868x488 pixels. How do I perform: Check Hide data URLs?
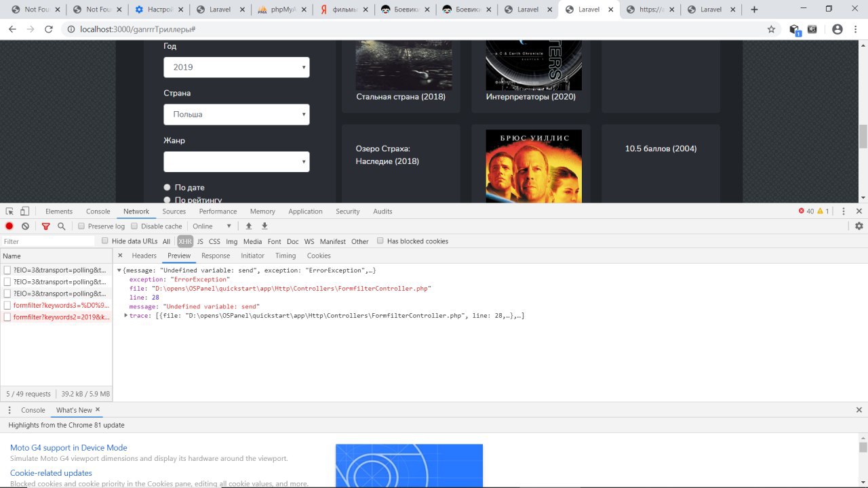[x=105, y=241]
